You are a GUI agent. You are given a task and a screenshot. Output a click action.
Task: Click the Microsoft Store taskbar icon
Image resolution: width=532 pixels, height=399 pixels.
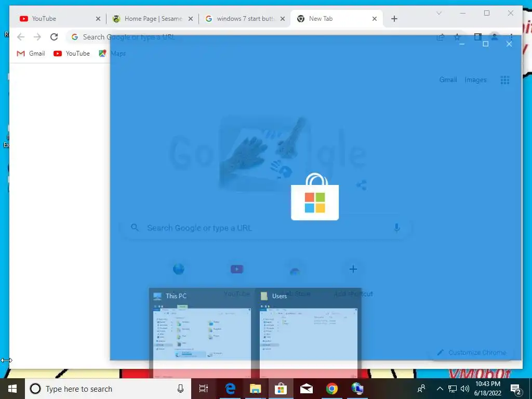pyautogui.click(x=281, y=389)
